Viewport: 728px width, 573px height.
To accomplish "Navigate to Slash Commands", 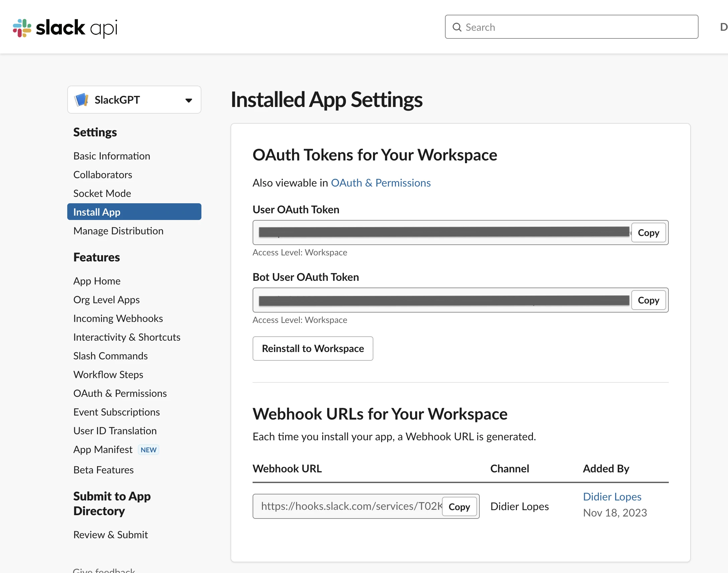I will click(110, 356).
